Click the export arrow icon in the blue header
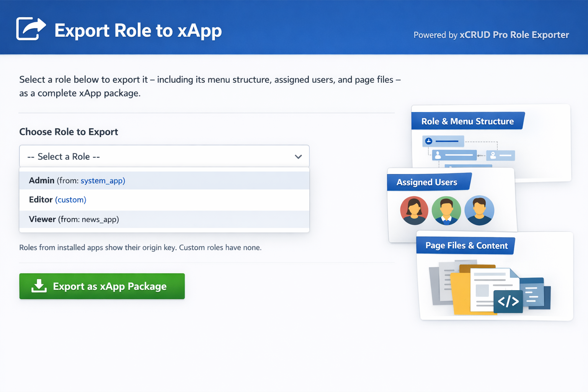The image size is (588, 392). [x=31, y=28]
